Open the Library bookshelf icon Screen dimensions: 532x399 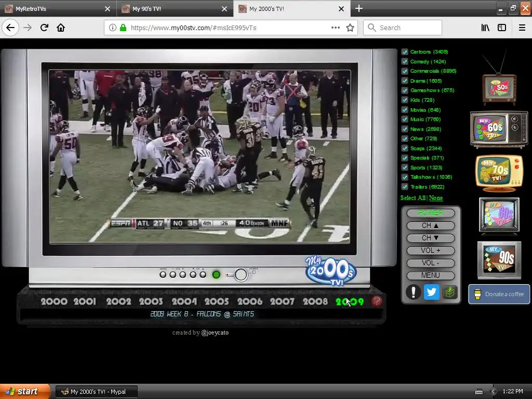click(x=485, y=28)
